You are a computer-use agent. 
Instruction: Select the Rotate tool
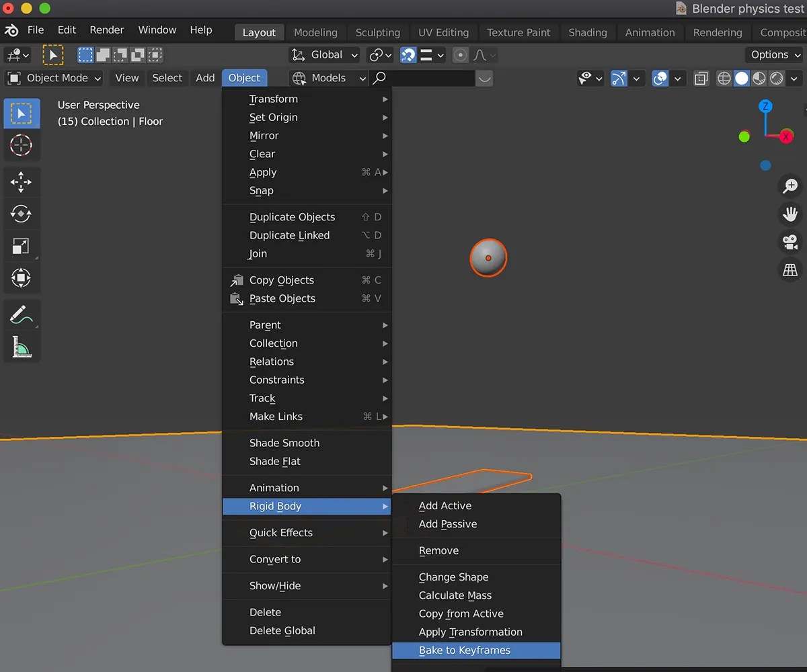click(x=22, y=214)
